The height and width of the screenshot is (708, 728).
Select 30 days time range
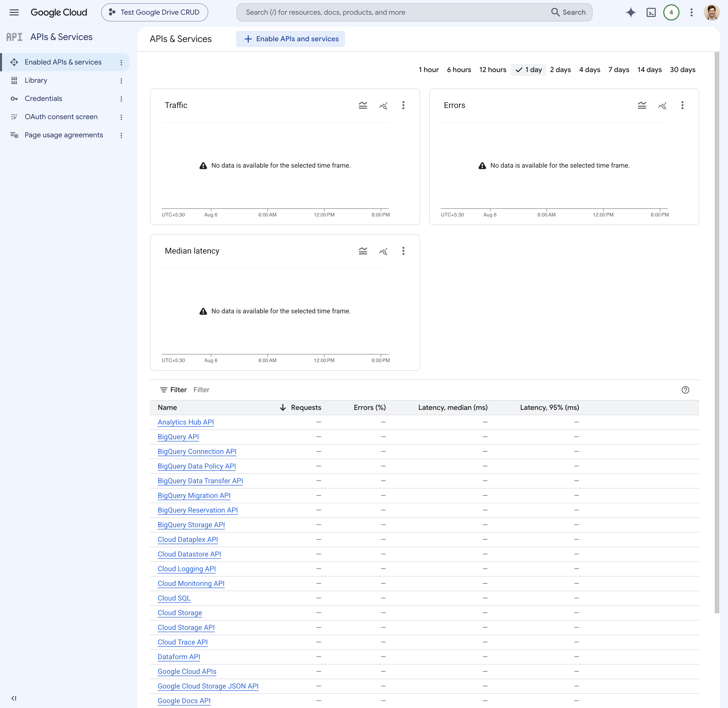[683, 70]
